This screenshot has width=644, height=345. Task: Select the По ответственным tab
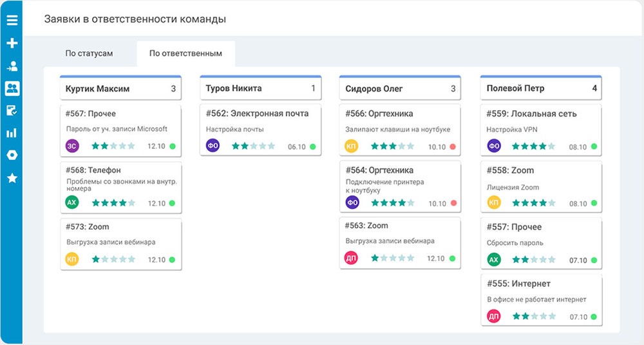[x=185, y=54]
